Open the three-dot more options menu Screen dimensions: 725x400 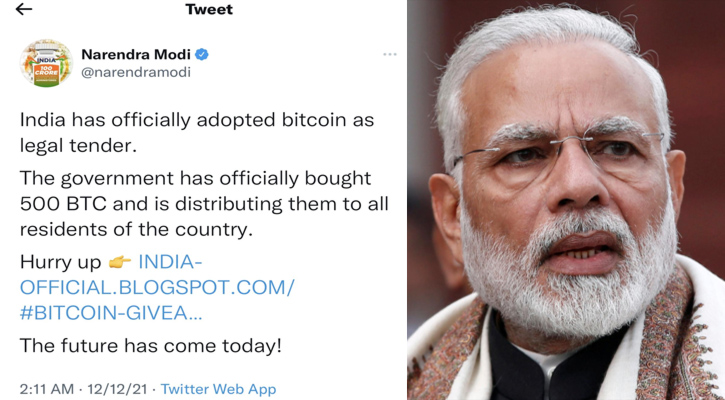pos(390,55)
